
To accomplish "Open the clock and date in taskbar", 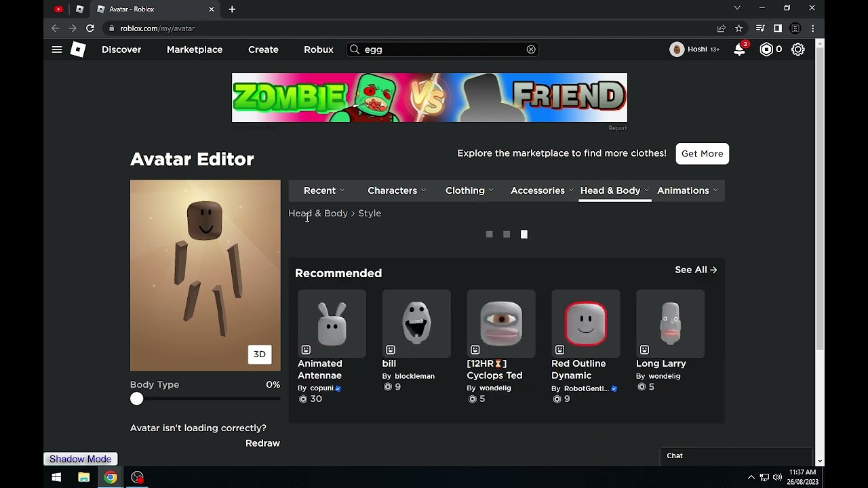I will (802, 478).
